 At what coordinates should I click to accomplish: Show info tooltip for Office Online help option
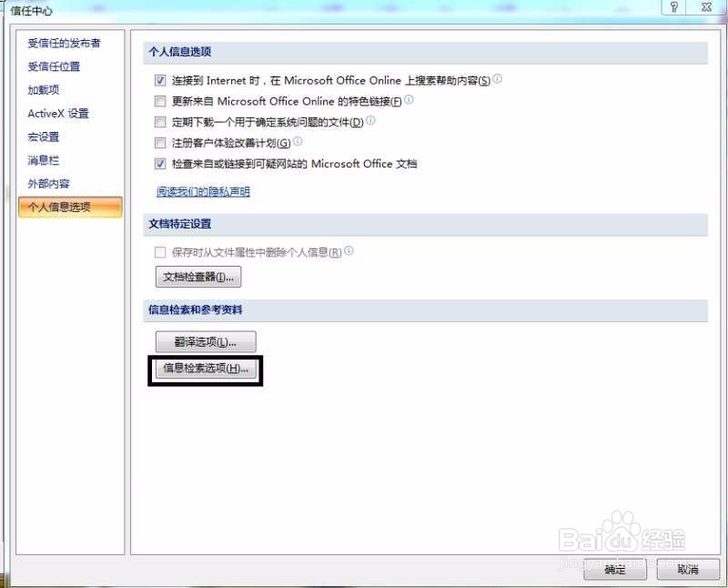pyautogui.click(x=497, y=78)
